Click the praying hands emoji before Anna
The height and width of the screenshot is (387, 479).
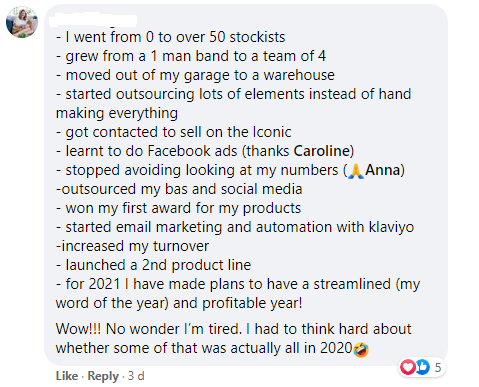356,171
